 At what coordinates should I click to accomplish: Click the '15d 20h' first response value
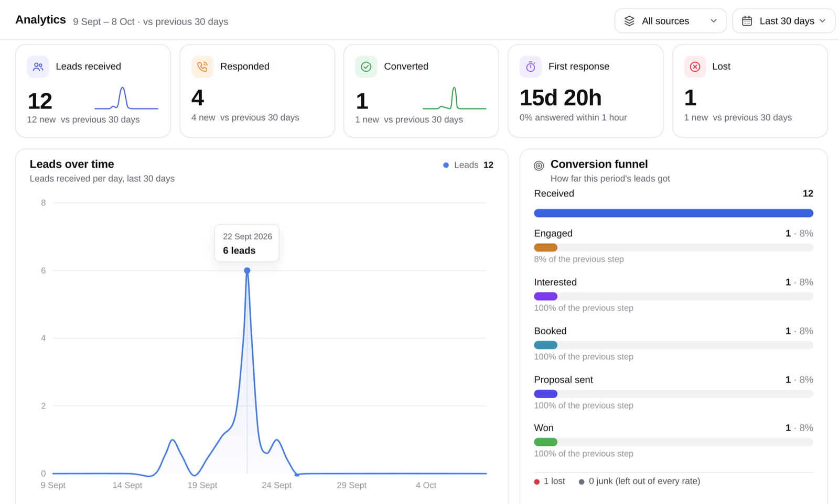click(561, 98)
